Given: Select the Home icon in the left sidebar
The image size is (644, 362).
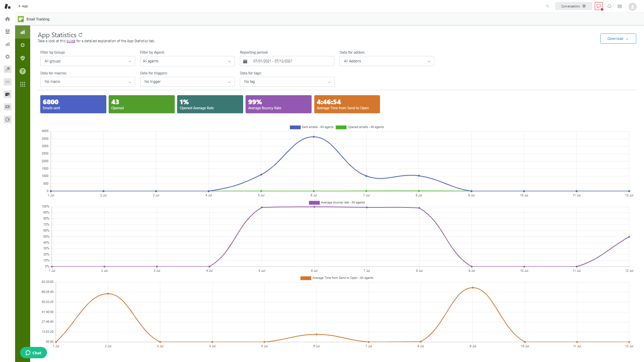Looking at the screenshot, I should click(7, 19).
